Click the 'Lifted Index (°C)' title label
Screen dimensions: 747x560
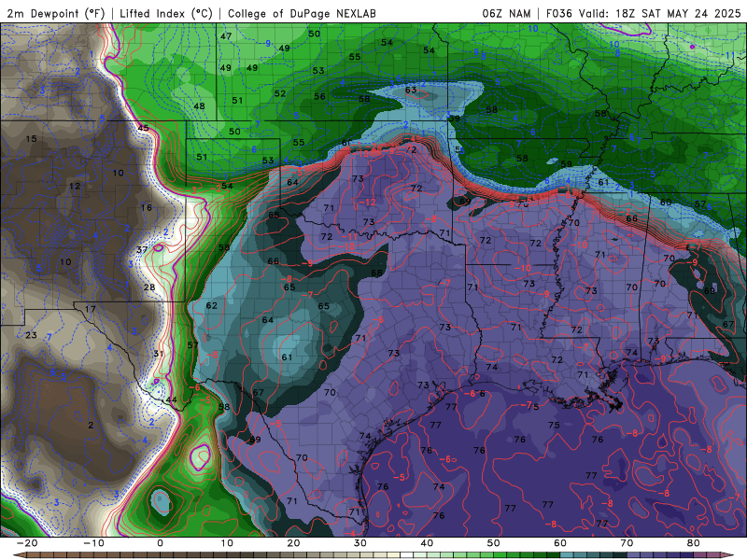tap(166, 13)
